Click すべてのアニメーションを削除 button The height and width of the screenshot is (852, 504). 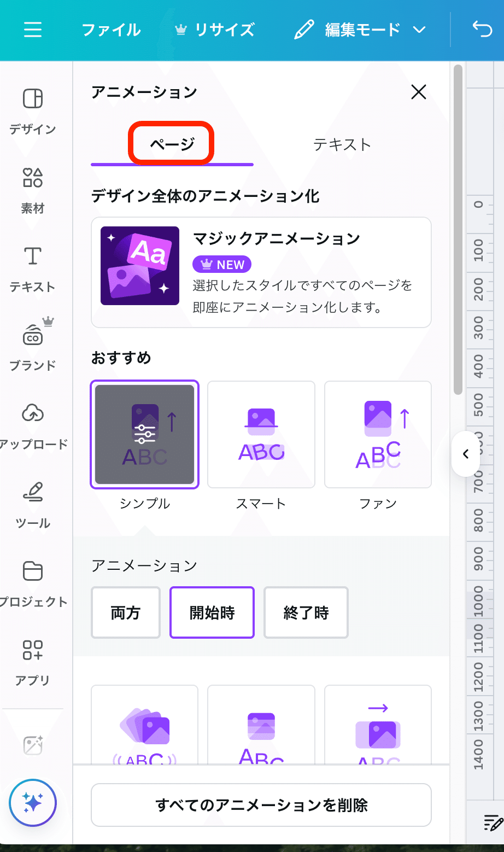(x=261, y=804)
